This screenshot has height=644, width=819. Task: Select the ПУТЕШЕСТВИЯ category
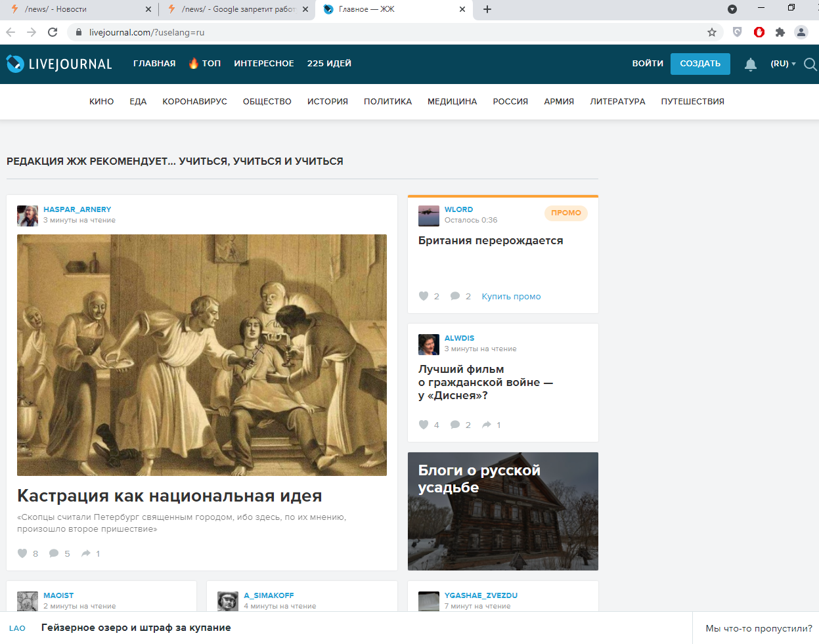coord(693,102)
